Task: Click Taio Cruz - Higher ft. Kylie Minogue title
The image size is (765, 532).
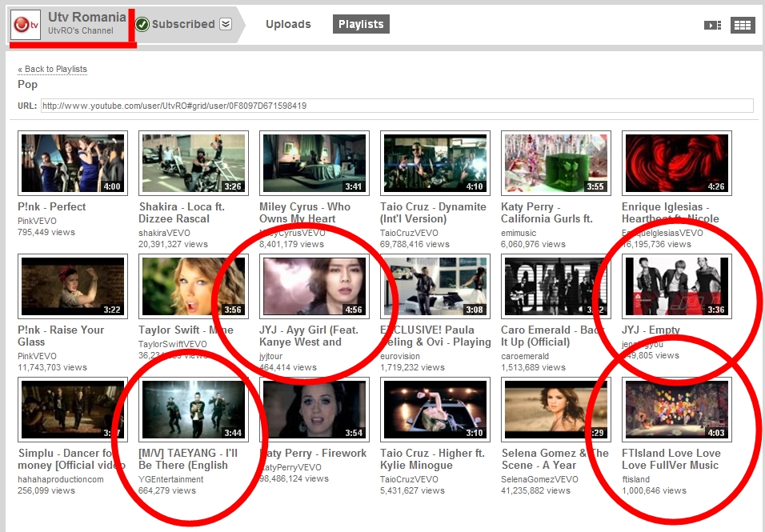Action: [432, 459]
